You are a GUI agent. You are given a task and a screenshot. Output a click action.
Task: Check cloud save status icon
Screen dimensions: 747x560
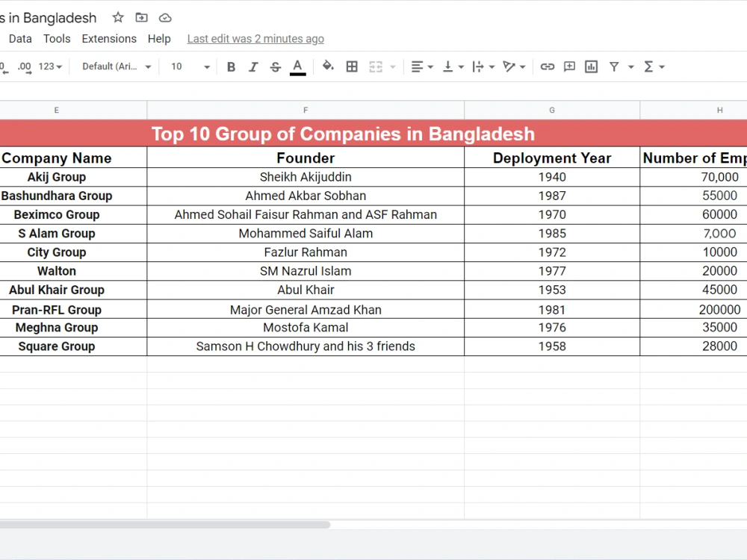coord(165,18)
